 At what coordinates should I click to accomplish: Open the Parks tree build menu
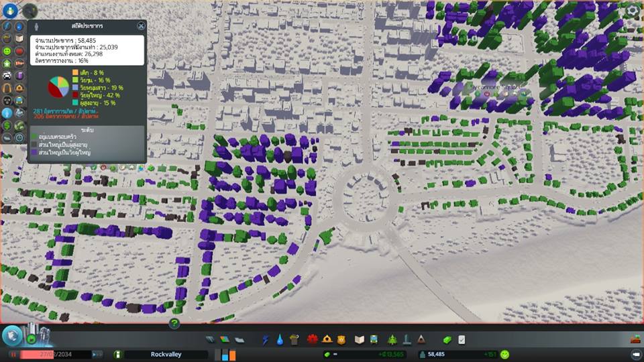click(392, 339)
